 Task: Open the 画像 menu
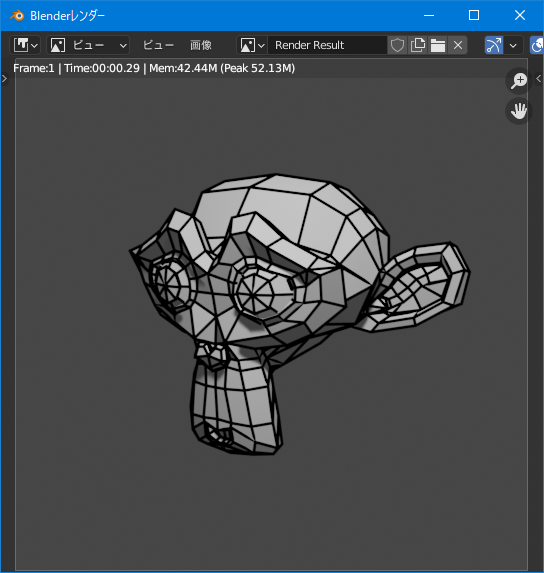(201, 45)
